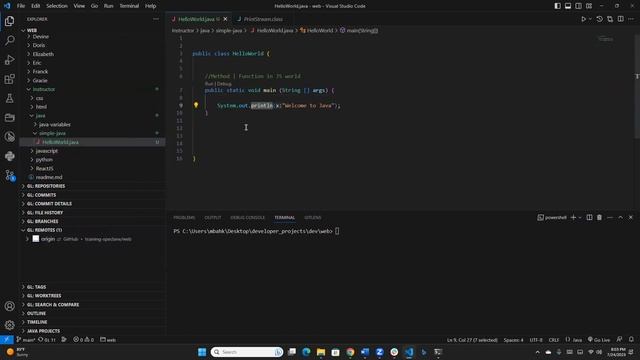
Task: Click the editor minimap
Action: tap(606, 39)
